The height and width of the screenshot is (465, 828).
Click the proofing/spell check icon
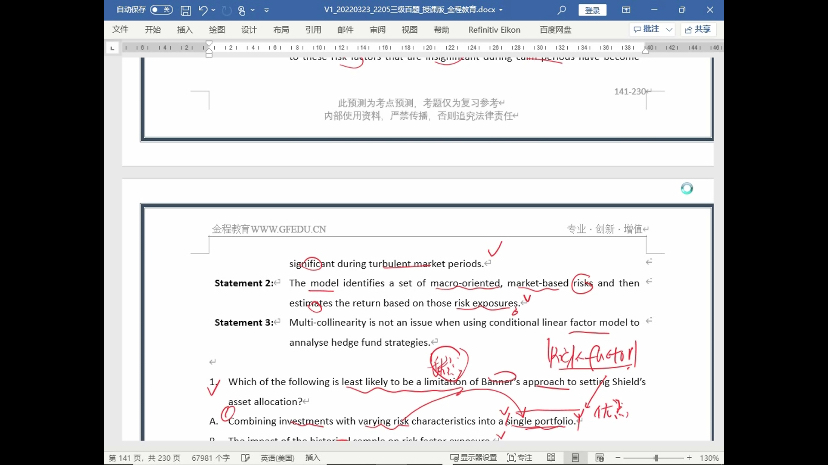245,458
